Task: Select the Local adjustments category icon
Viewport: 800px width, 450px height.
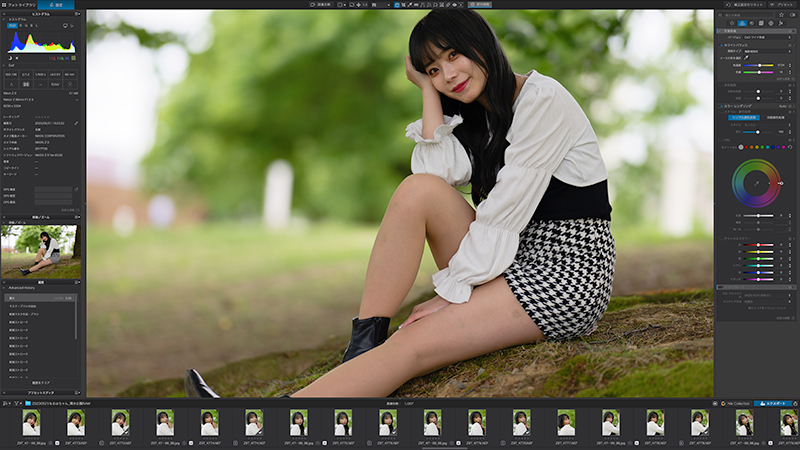Action: coord(771,23)
